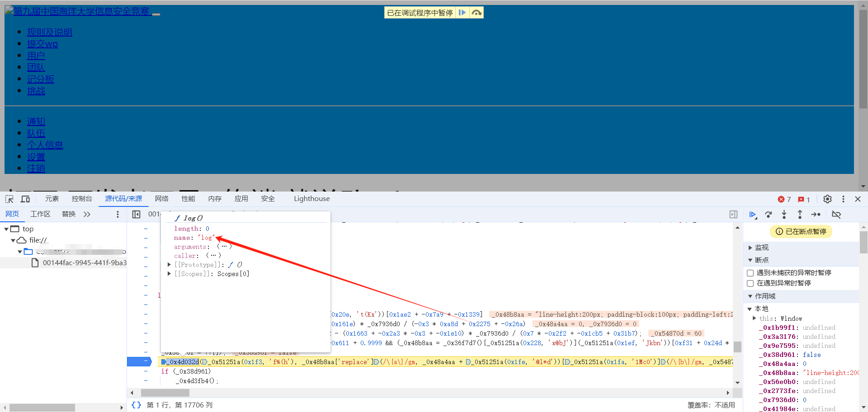Screen dimensions: 868x412
Task: Enable pause on caught exceptions
Action: (750, 283)
